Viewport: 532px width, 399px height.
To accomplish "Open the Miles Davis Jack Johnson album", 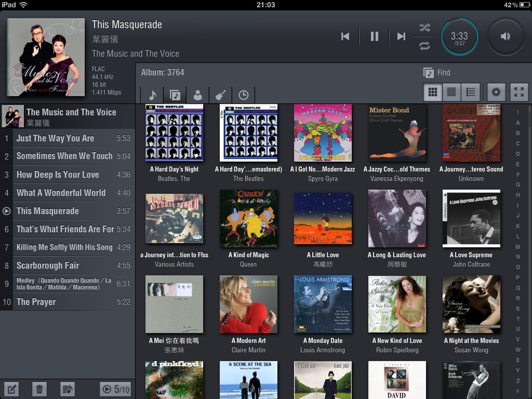I will [x=471, y=380].
